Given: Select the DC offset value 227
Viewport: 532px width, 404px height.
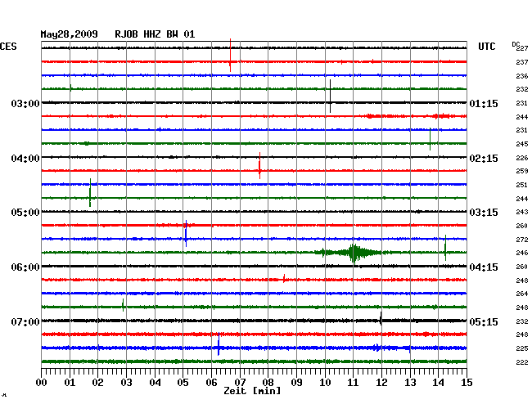Looking at the screenshot, I should point(522,48).
